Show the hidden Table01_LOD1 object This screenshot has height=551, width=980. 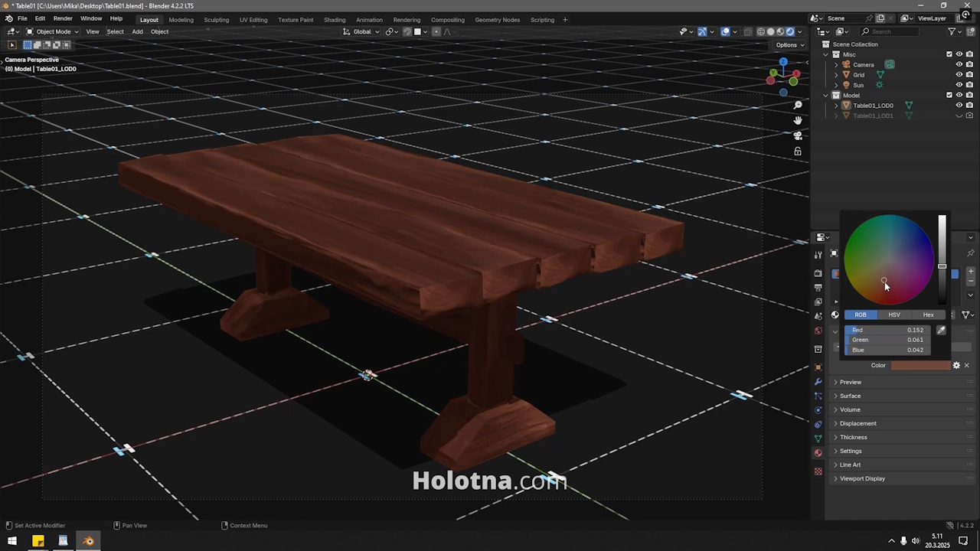959,116
